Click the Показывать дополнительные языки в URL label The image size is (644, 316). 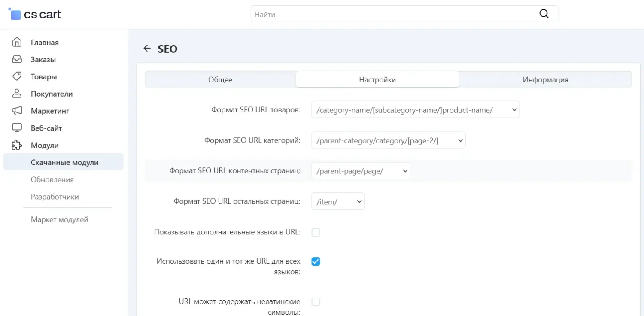[227, 232]
